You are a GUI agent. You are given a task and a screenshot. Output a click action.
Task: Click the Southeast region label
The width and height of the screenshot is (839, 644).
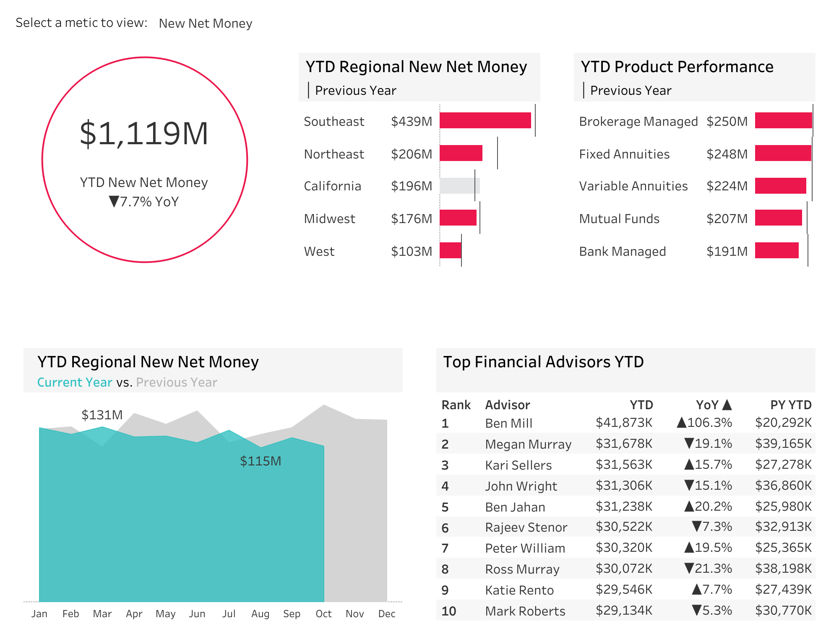click(334, 122)
